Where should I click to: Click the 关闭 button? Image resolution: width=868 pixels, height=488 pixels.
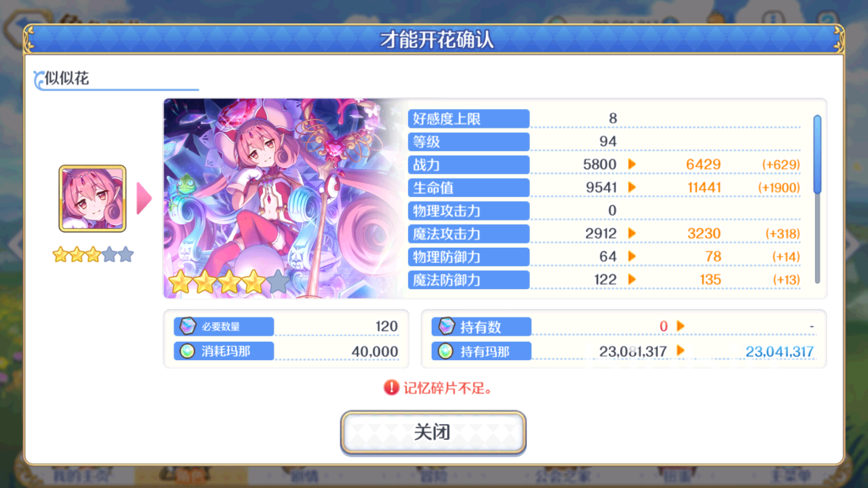(433, 432)
